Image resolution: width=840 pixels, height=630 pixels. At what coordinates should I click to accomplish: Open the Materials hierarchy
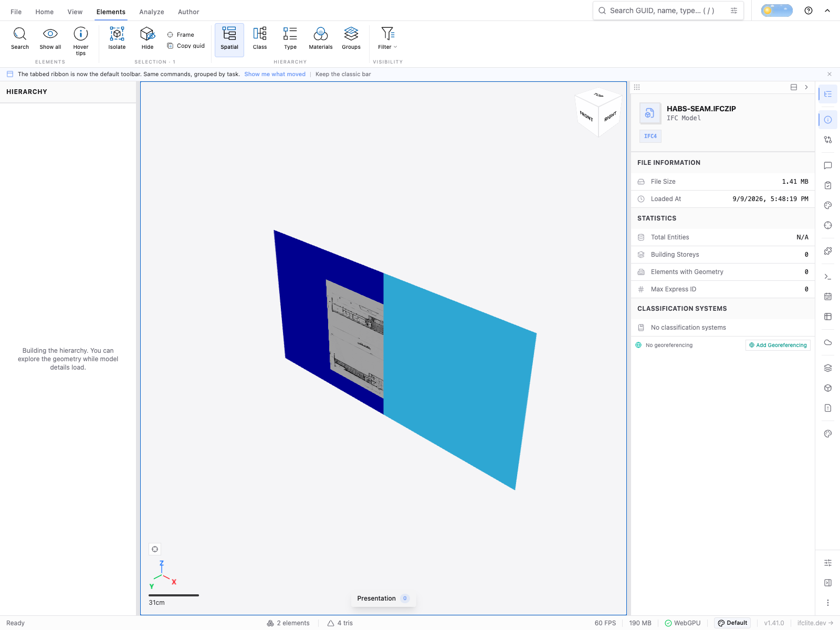(321, 39)
